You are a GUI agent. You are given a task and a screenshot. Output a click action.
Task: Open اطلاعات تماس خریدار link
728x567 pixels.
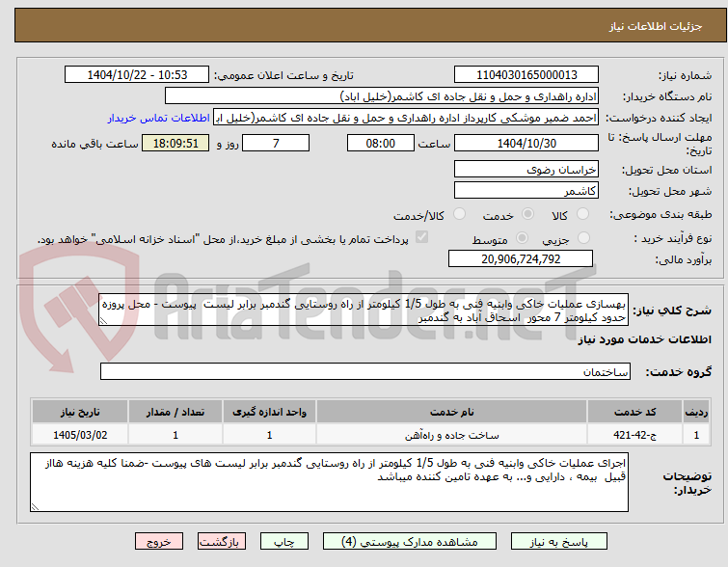click(159, 118)
